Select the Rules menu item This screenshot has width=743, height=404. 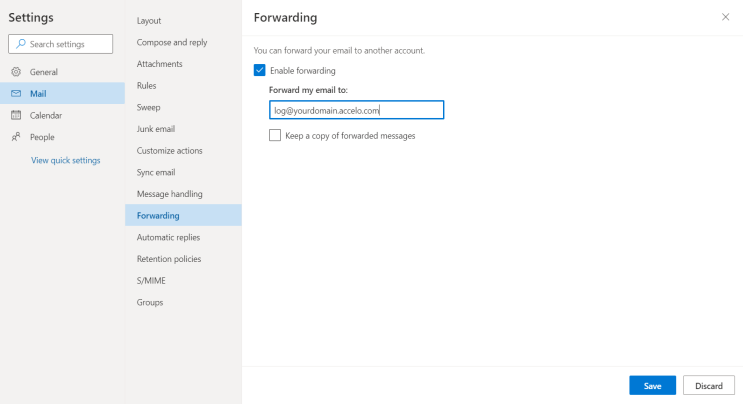tap(147, 85)
